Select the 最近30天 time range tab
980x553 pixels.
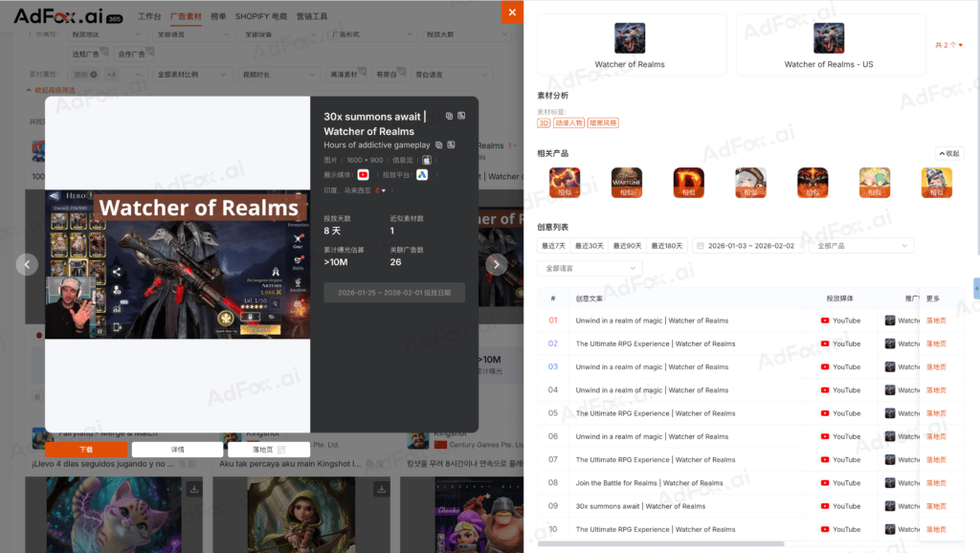coord(590,246)
